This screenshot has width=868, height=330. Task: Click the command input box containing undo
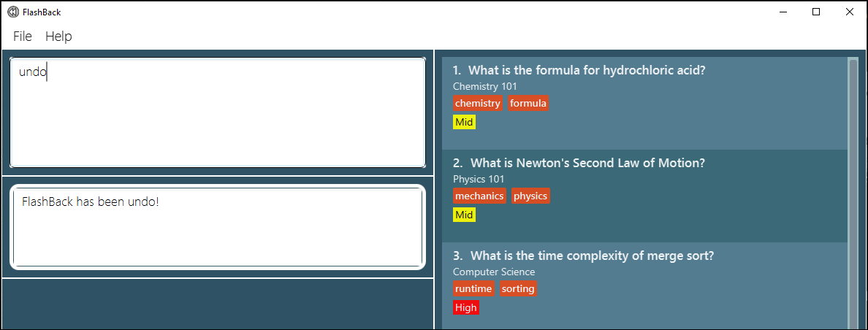point(218,112)
